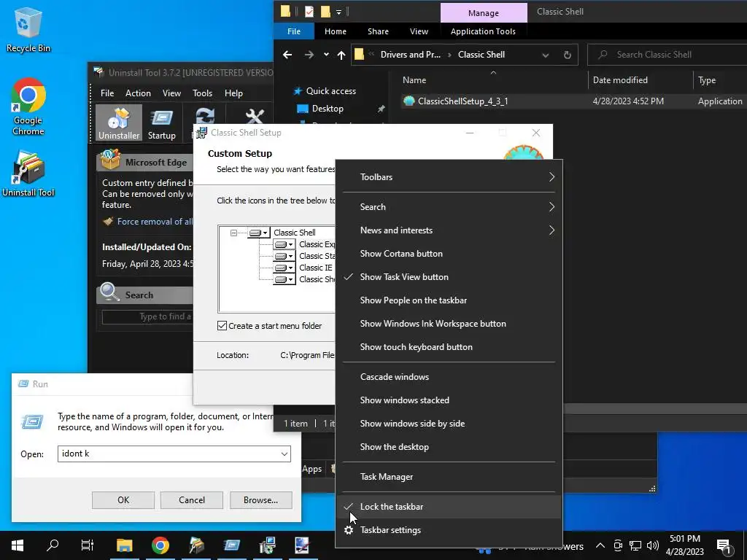747x560 pixels.
Task: Expand the Toolbars submenu
Action: (x=449, y=177)
